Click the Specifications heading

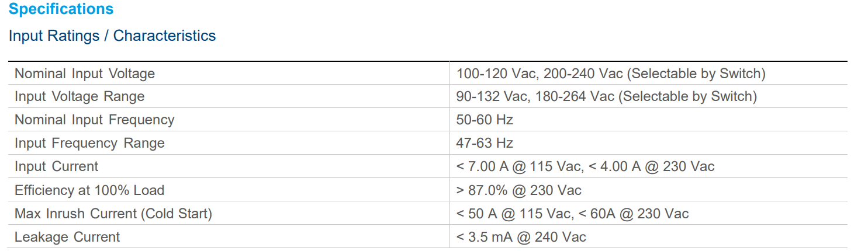(61, 9)
